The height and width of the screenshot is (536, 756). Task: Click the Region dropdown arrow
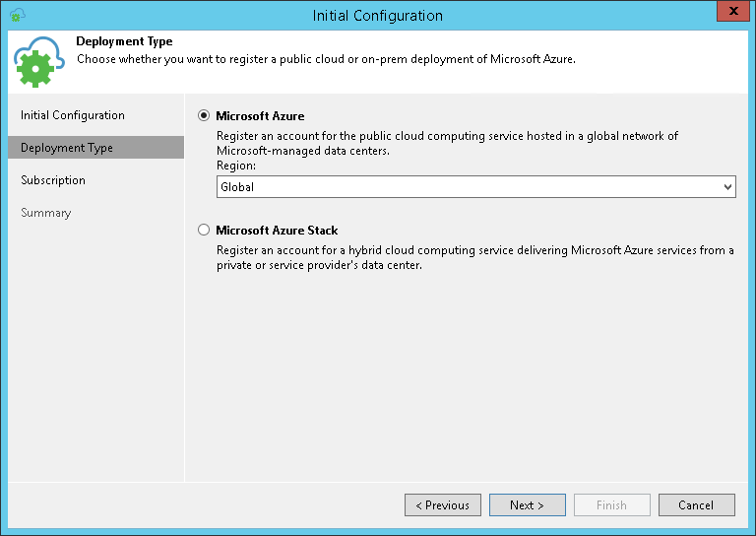(x=727, y=186)
